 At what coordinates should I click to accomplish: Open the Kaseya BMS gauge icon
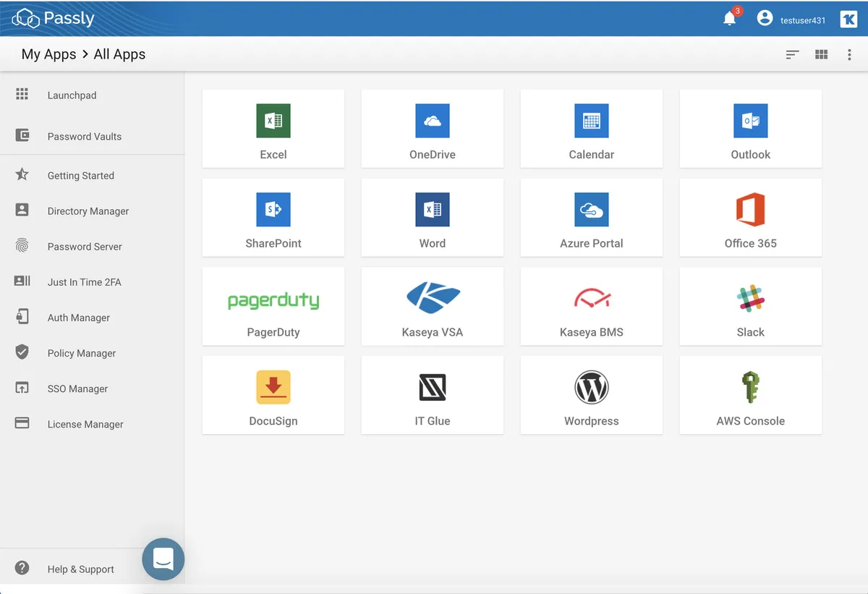pyautogui.click(x=592, y=299)
